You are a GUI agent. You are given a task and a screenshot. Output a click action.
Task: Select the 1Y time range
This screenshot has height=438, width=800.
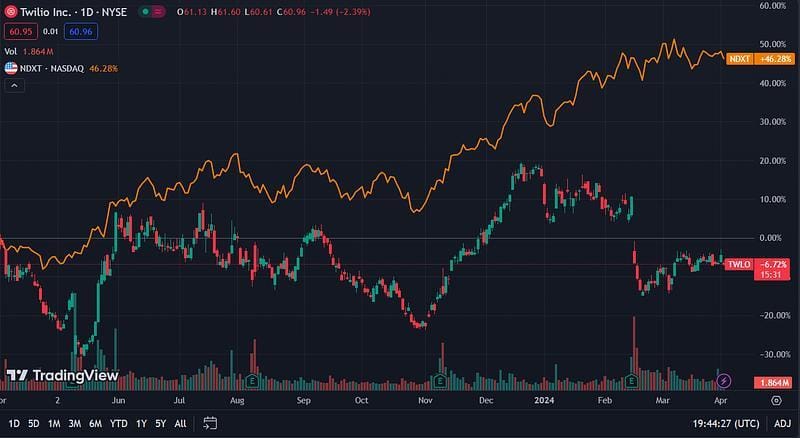(141, 423)
